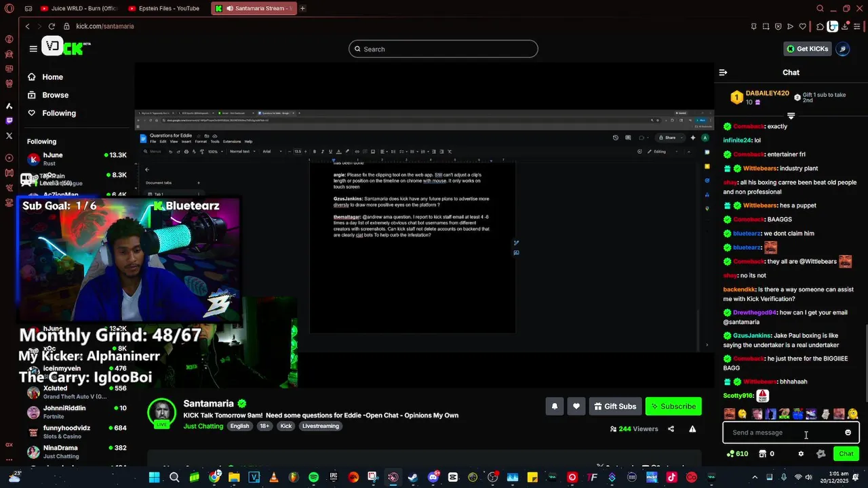Viewport: 868px width, 488px height.
Task: Click the Get KICKs button
Action: coord(807,49)
